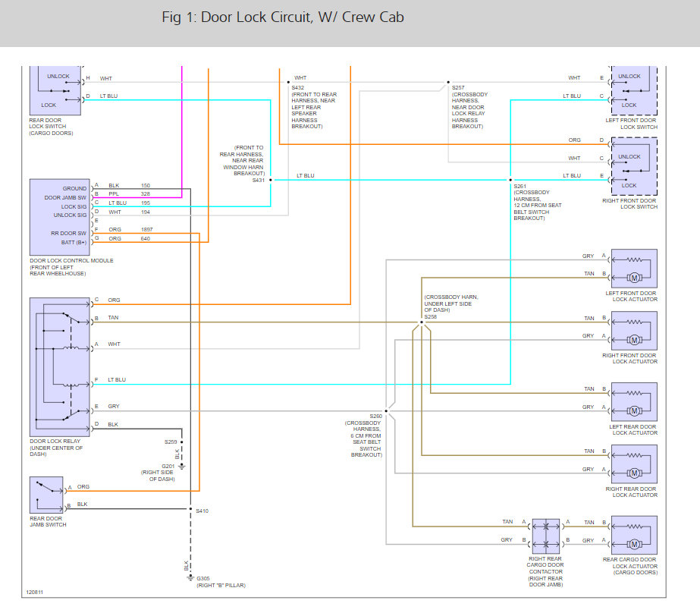Screen dimensions: 700x613
Task: Select the S257 crossbody harness note
Action: [469, 107]
